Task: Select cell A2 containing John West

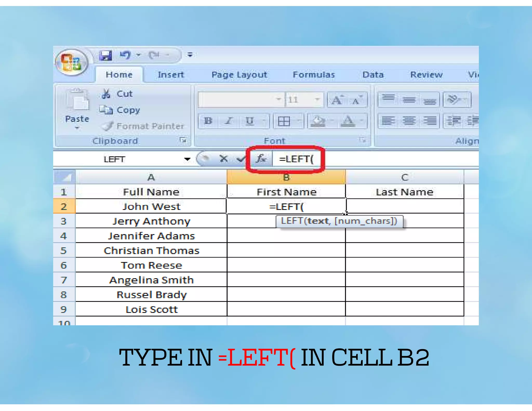Action: tap(151, 207)
